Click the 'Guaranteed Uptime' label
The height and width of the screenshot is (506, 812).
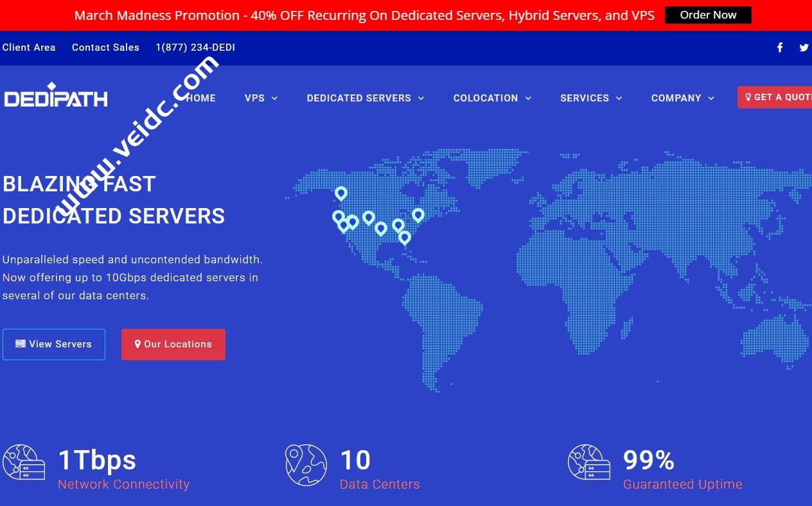pos(683,484)
